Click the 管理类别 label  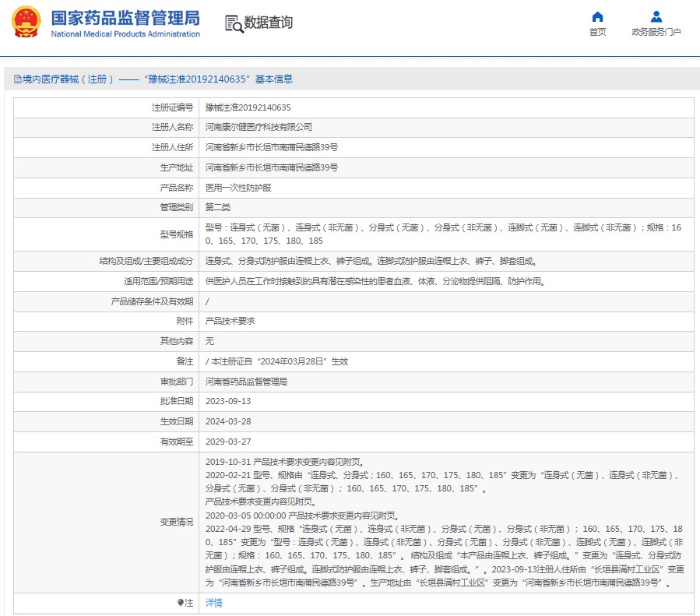(x=176, y=207)
